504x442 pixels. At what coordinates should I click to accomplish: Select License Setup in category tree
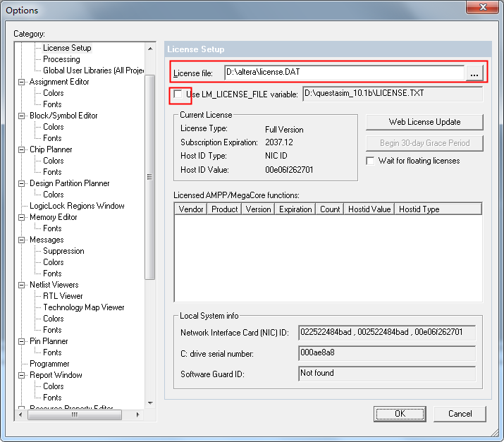(67, 48)
